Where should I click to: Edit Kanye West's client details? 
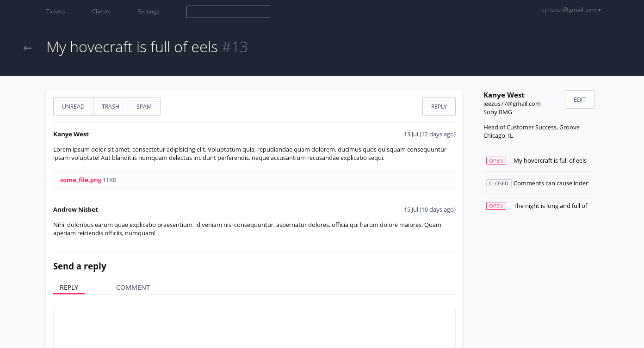click(x=580, y=99)
